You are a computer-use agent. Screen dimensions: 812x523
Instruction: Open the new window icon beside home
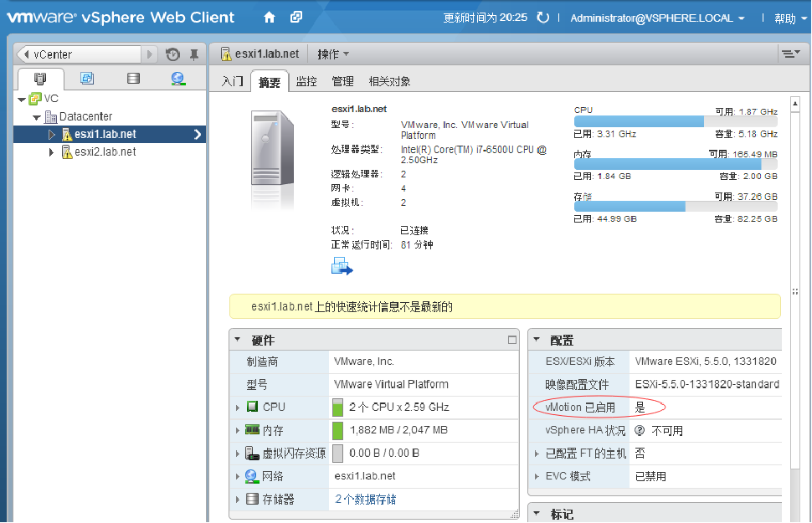tap(296, 17)
